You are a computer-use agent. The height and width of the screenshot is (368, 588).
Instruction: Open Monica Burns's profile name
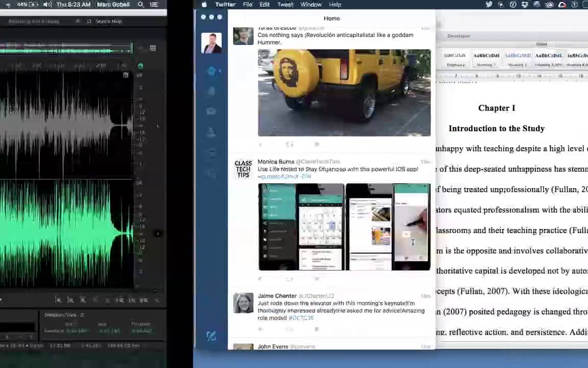point(276,162)
